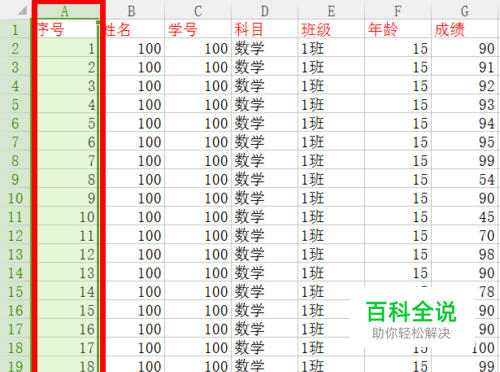Click the score cell showing 91
The image size is (500, 372).
(x=465, y=67)
